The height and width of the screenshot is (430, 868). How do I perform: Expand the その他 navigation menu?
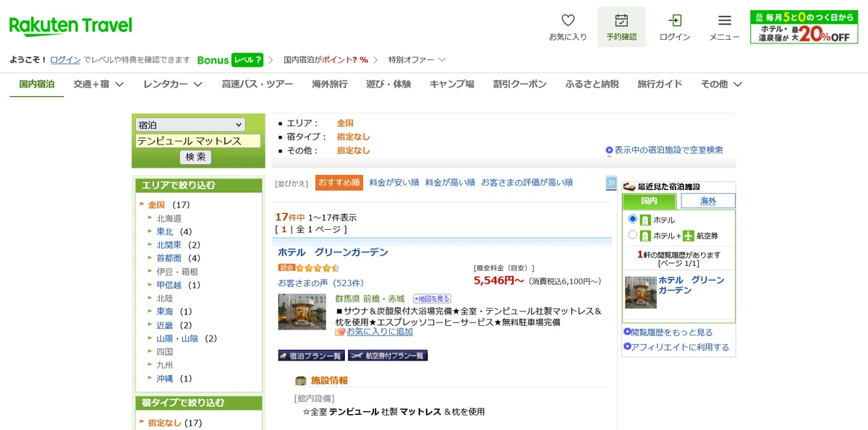point(721,84)
